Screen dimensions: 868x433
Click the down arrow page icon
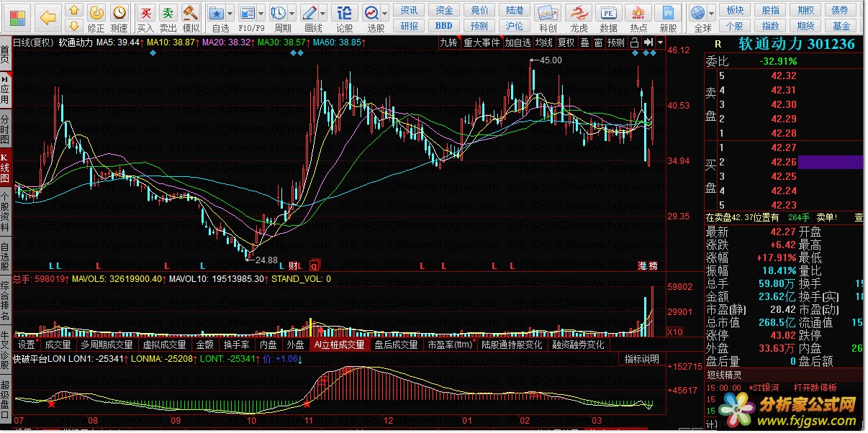pyautogui.click(x=73, y=24)
